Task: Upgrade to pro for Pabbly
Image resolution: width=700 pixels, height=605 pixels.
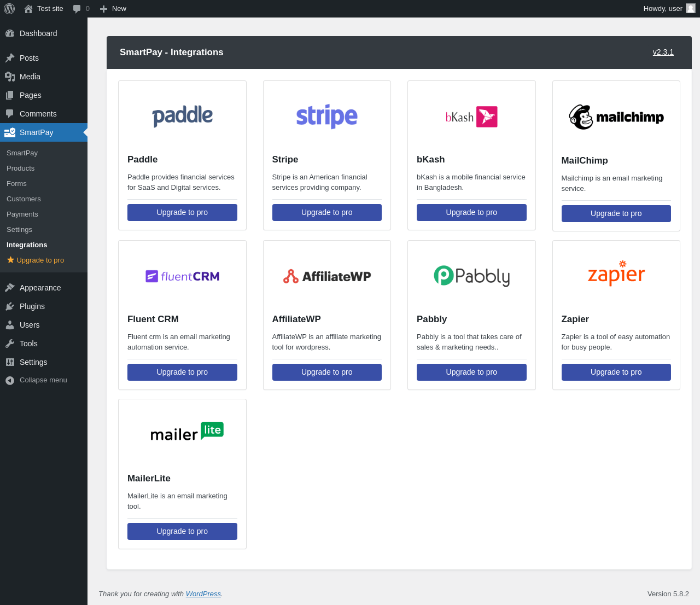Action: point(471,372)
